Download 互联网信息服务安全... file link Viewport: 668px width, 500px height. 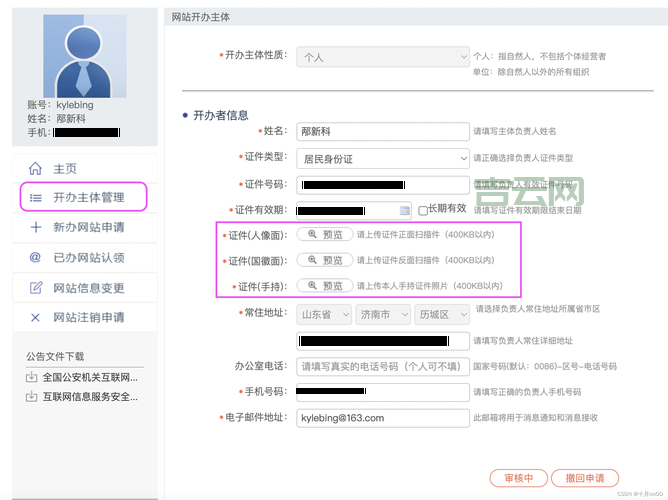pyautogui.click(x=90, y=397)
